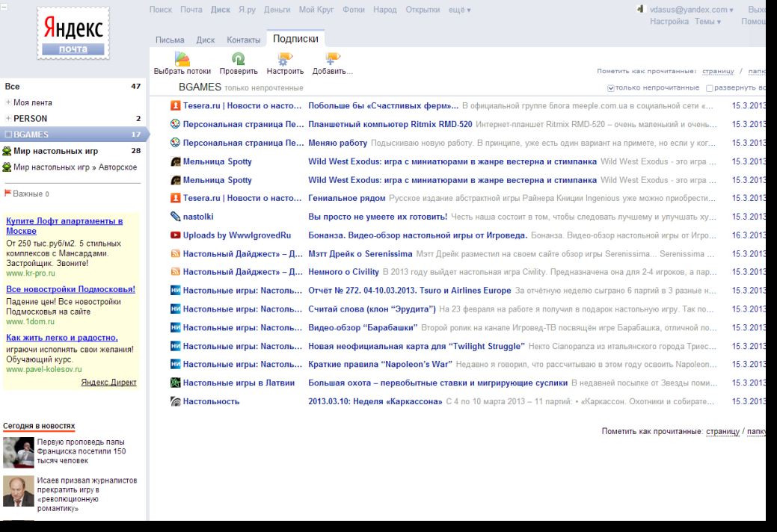Image resolution: width=777 pixels, height=532 pixels.
Task: Open post «Большая охота – первобытные ставки»
Action: 438,383
